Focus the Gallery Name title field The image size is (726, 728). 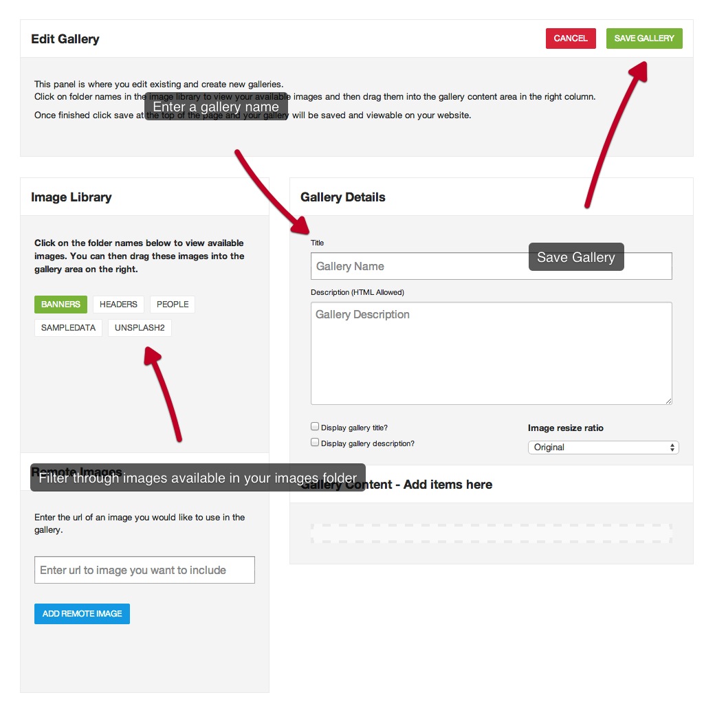491,266
